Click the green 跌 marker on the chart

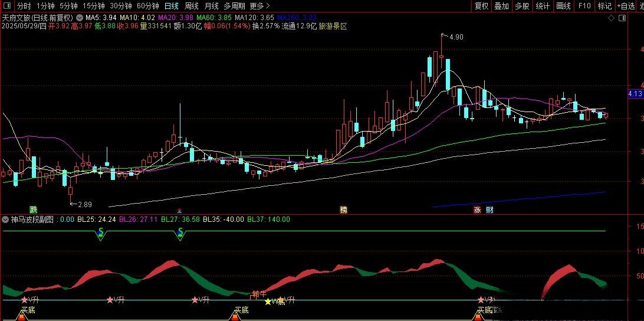(x=34, y=210)
